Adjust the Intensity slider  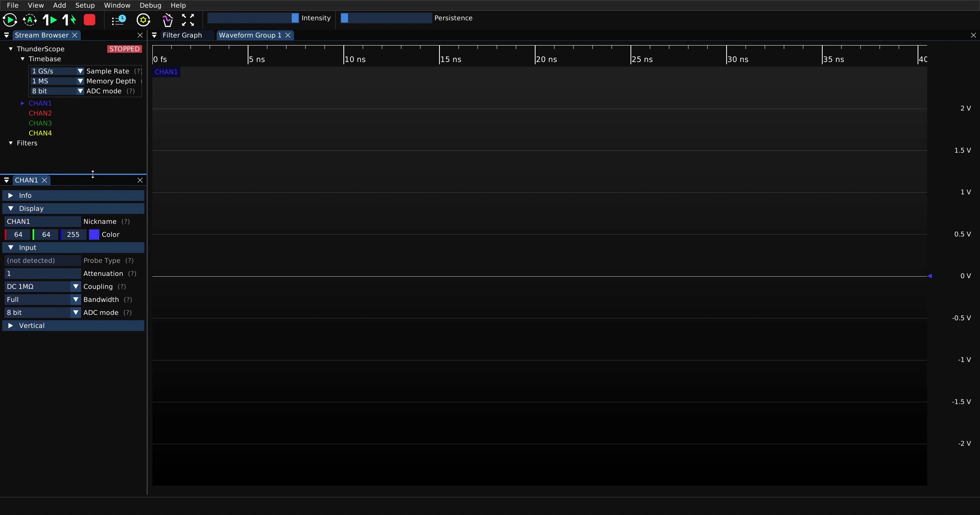[x=253, y=18]
